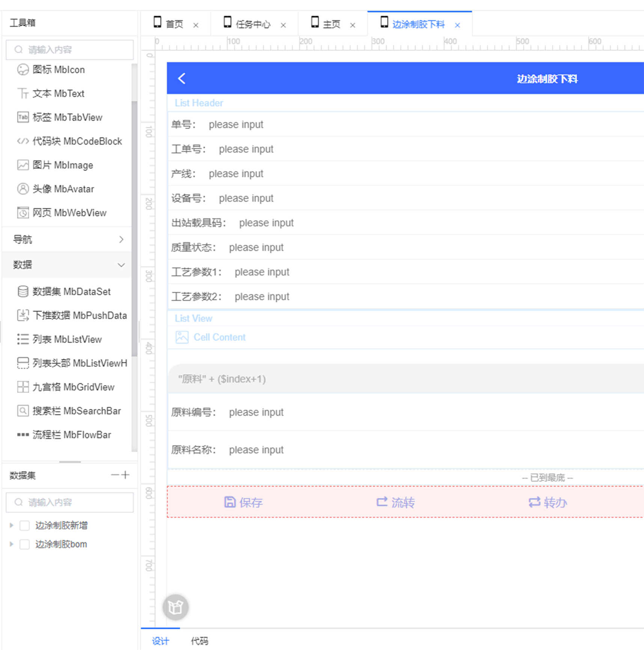Click the toolbox vertical scrollbar

(x=134, y=225)
